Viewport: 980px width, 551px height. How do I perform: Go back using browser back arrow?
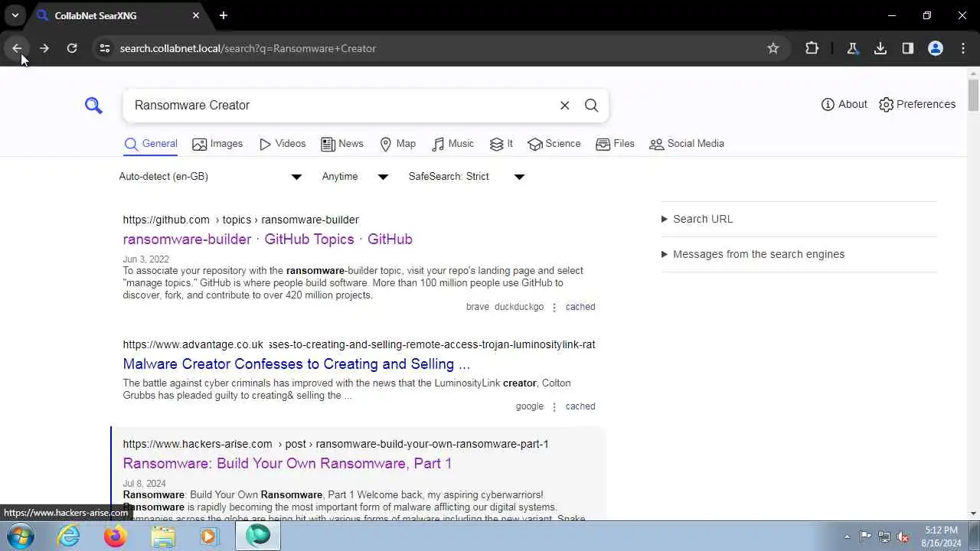click(17, 48)
